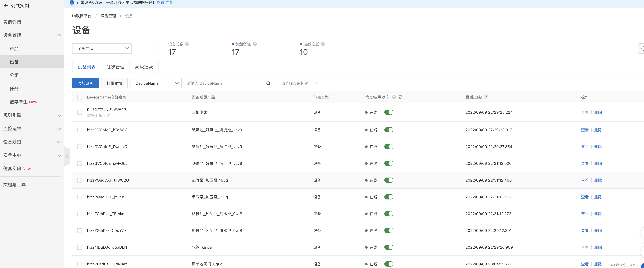Select the checkbox for hizzGVCofoE_DXoIUO
This screenshot has width=644, height=268.
80,147
